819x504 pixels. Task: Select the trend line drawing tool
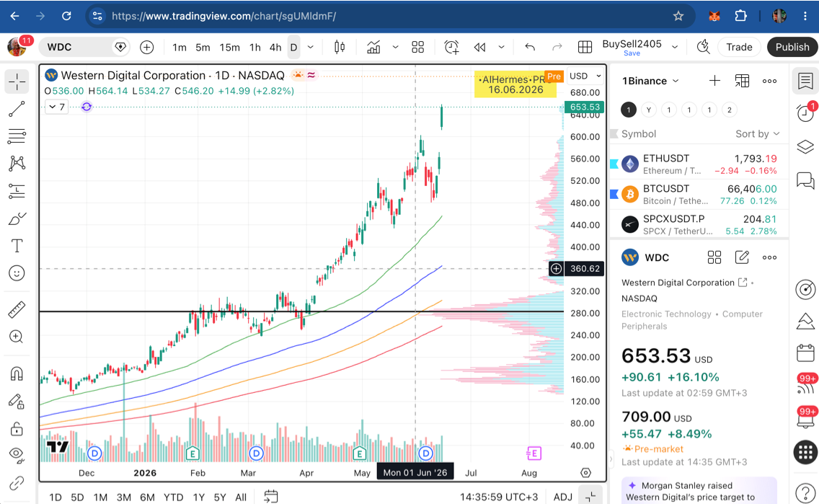[17, 109]
